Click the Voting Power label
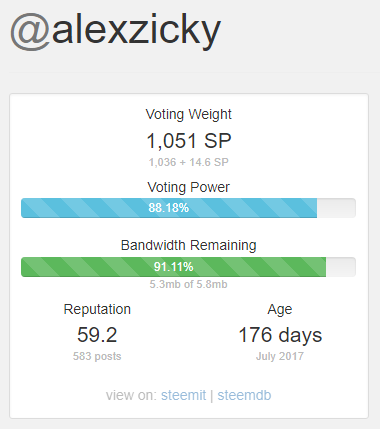This screenshot has height=429, width=380. (x=188, y=187)
